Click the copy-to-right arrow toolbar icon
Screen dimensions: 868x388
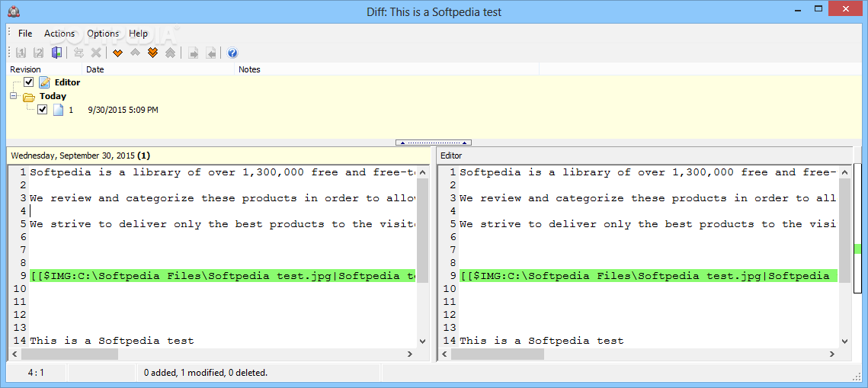194,53
